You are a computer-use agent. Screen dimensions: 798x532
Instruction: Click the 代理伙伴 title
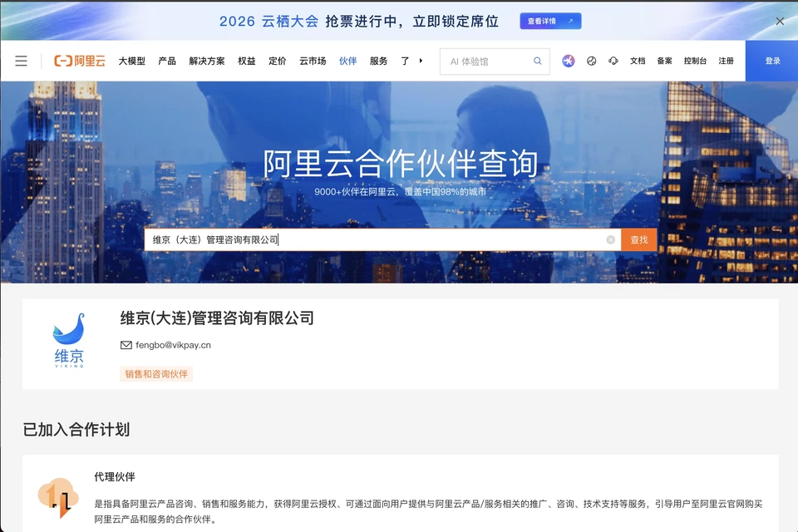click(115, 477)
